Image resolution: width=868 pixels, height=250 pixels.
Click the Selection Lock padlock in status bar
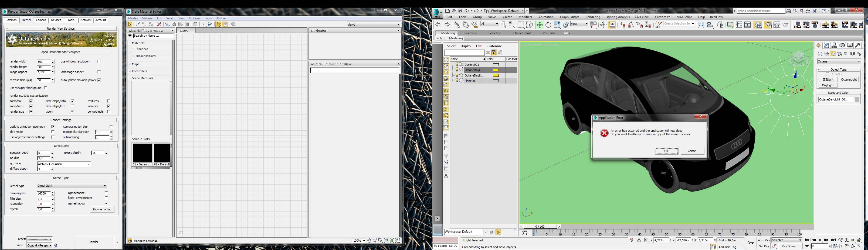639,240
